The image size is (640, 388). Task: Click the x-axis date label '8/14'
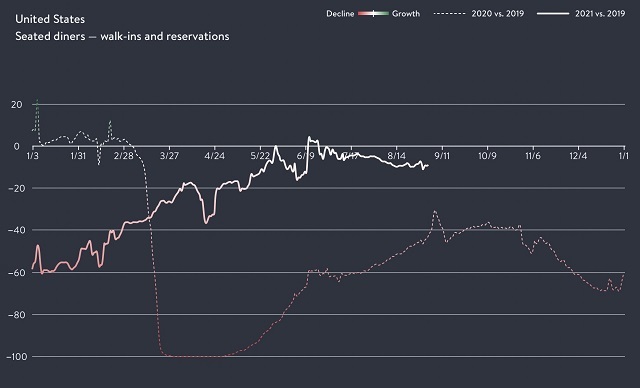[x=397, y=156]
